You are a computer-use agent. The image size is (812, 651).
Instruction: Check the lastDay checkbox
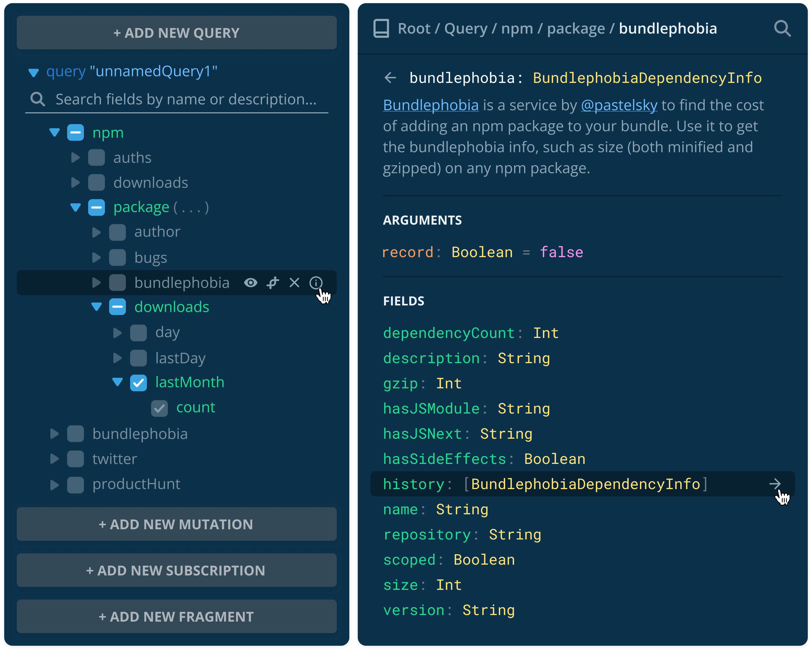(x=138, y=358)
